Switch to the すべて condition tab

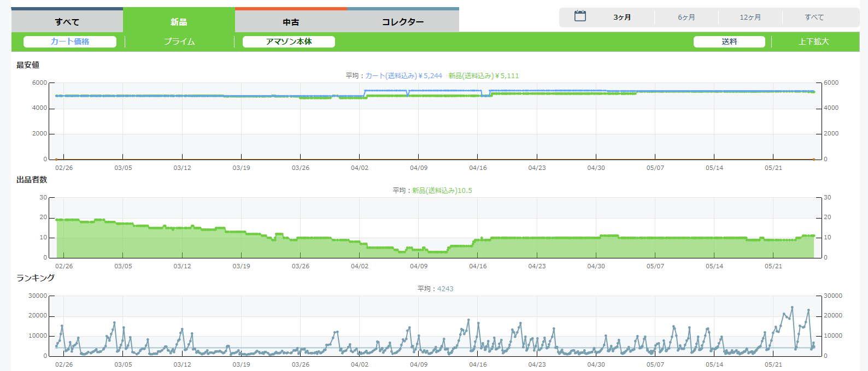(x=67, y=22)
